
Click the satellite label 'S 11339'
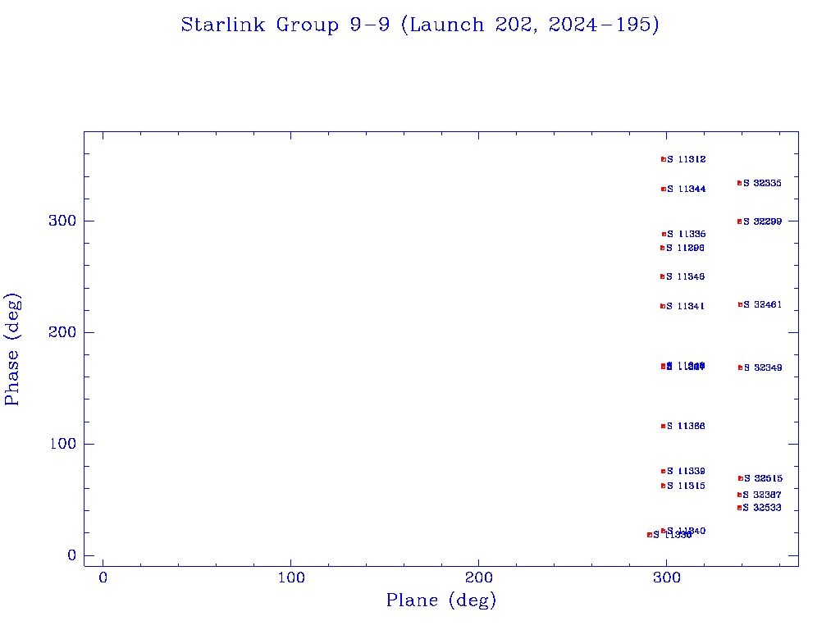[x=686, y=471]
